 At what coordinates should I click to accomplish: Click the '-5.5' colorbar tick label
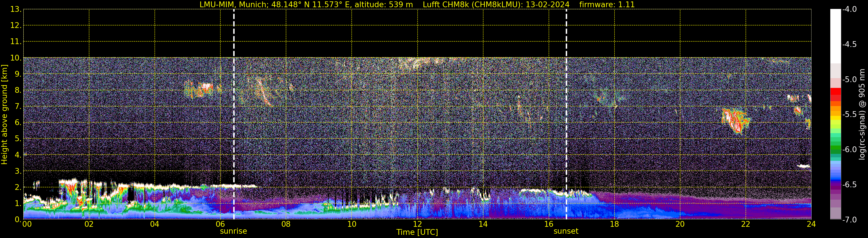[x=849, y=114]
